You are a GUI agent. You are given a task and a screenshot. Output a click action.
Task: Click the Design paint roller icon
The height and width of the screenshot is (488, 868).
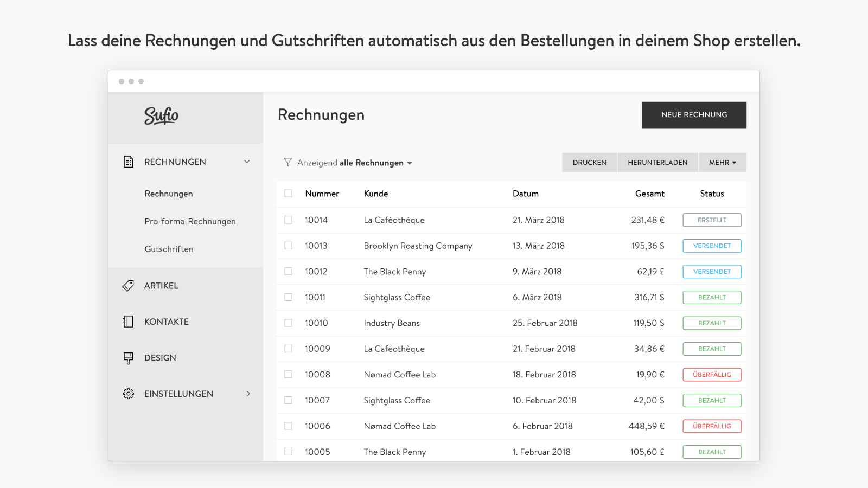point(129,358)
